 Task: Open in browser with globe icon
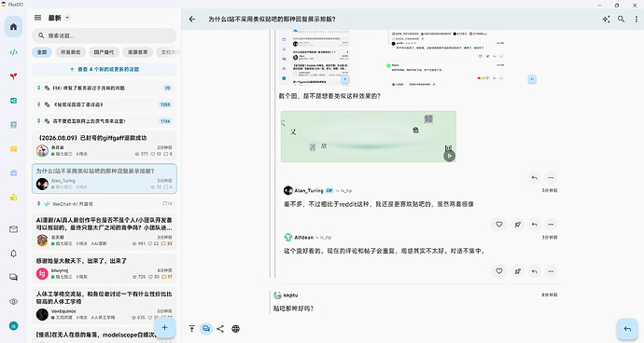click(x=235, y=329)
